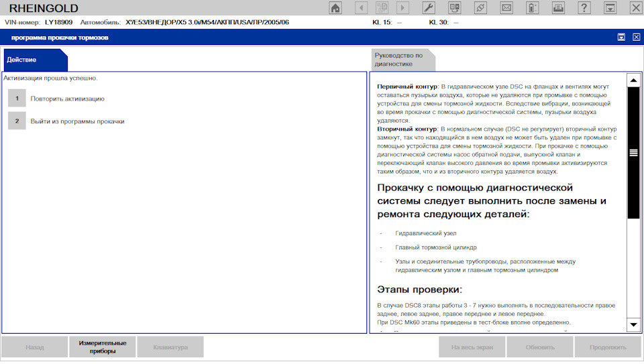This screenshot has width=644, height=364.
Task: Select option 1 number button
Action: coord(17,99)
